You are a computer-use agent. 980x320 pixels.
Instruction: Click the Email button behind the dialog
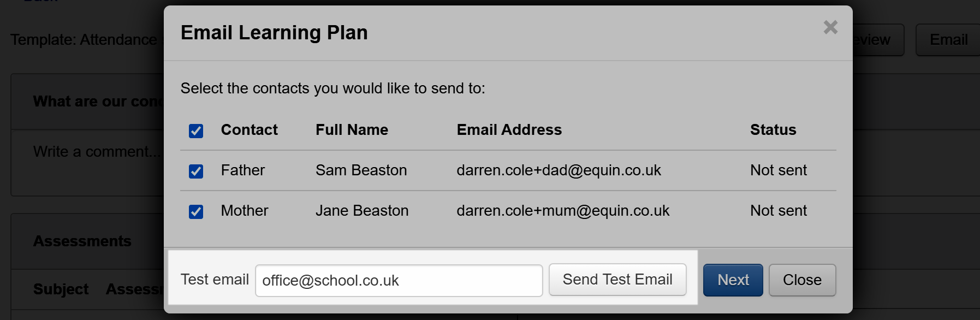pyautogui.click(x=948, y=40)
